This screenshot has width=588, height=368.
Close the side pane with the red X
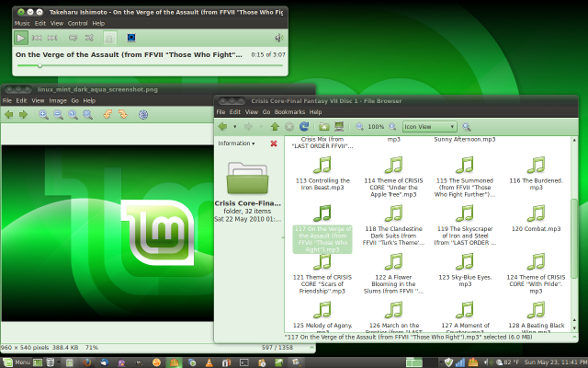pos(274,144)
